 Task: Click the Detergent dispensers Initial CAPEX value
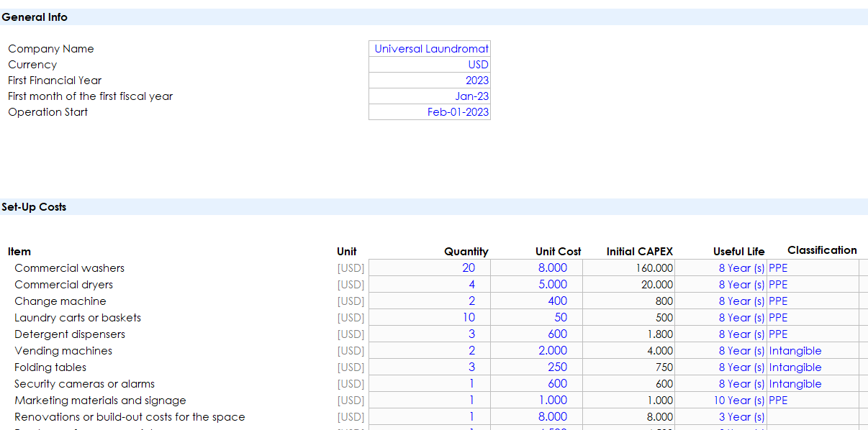point(629,334)
